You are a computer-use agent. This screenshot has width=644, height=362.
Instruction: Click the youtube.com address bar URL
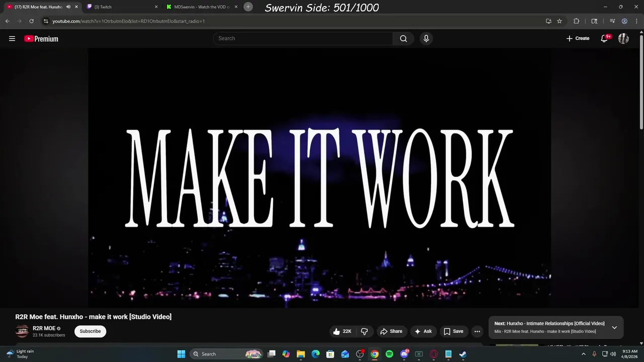[x=129, y=21]
